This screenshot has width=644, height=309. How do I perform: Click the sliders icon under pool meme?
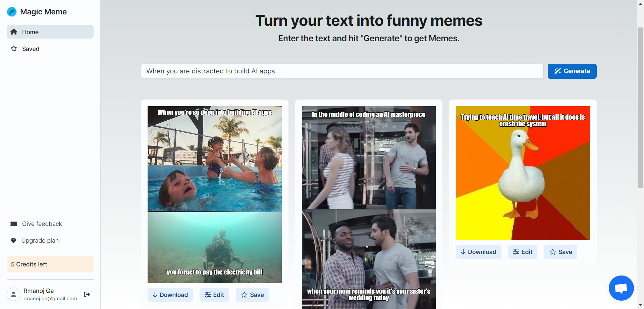[208, 295]
